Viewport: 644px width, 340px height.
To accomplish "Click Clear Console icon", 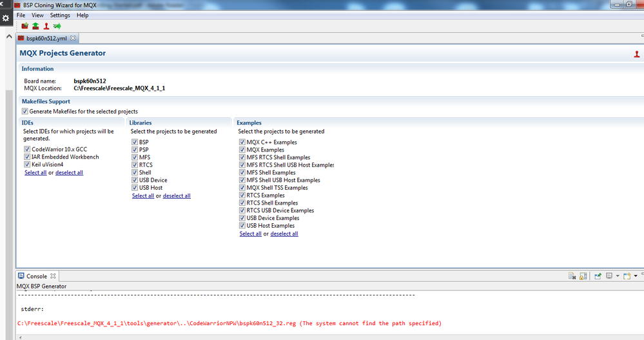I will pyautogui.click(x=572, y=276).
